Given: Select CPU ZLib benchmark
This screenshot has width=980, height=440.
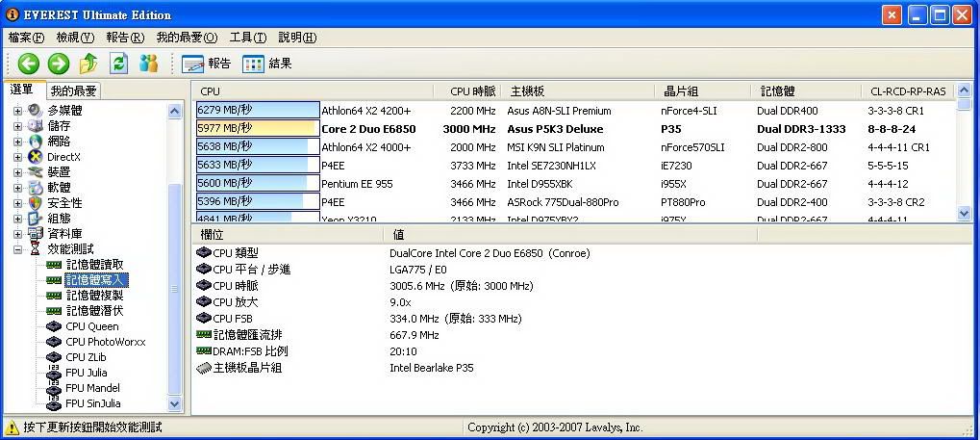Looking at the screenshot, I should (x=86, y=357).
